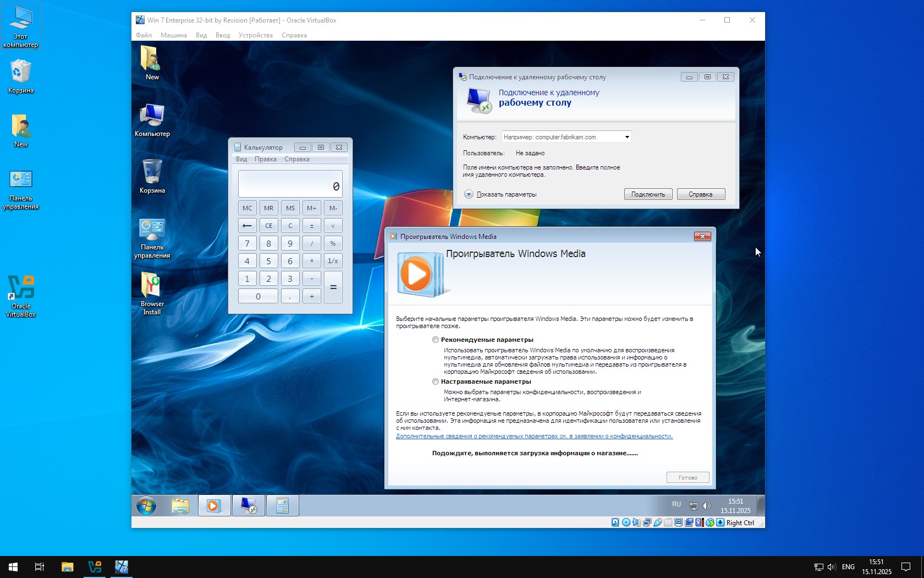
Task: Click the Windows 7 Start orb
Action: point(146,505)
